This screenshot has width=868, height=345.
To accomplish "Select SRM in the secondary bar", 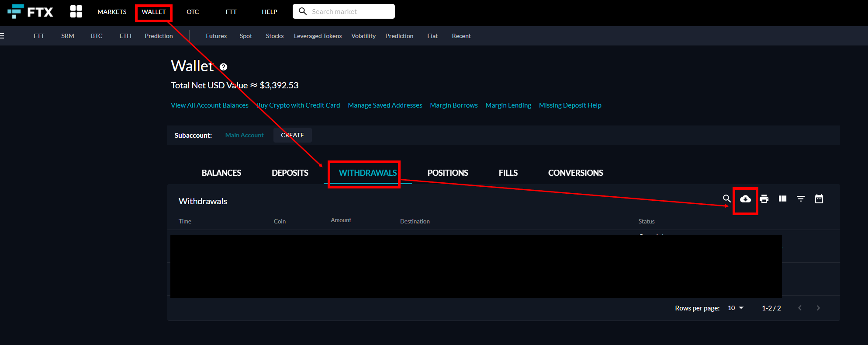I will point(68,36).
